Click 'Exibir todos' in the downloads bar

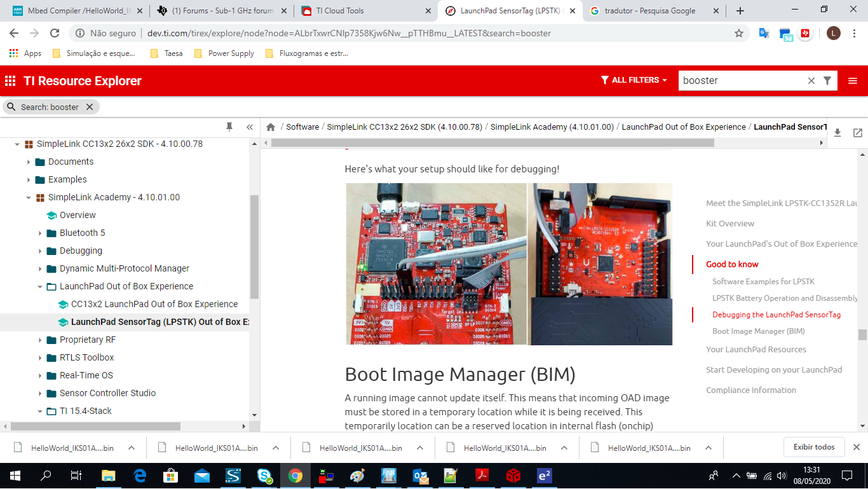point(814,447)
